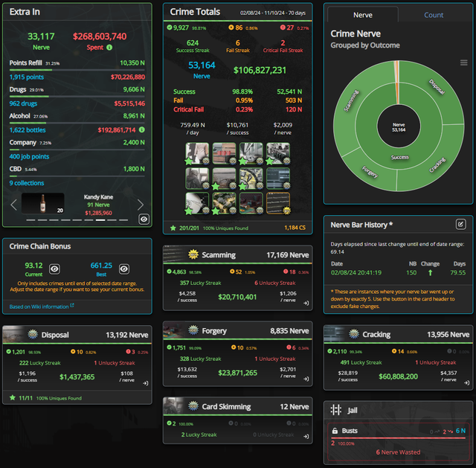Select the blue computer screen crime thumbnail
Image resolution: width=476 pixels, height=468 pixels.
click(x=278, y=179)
